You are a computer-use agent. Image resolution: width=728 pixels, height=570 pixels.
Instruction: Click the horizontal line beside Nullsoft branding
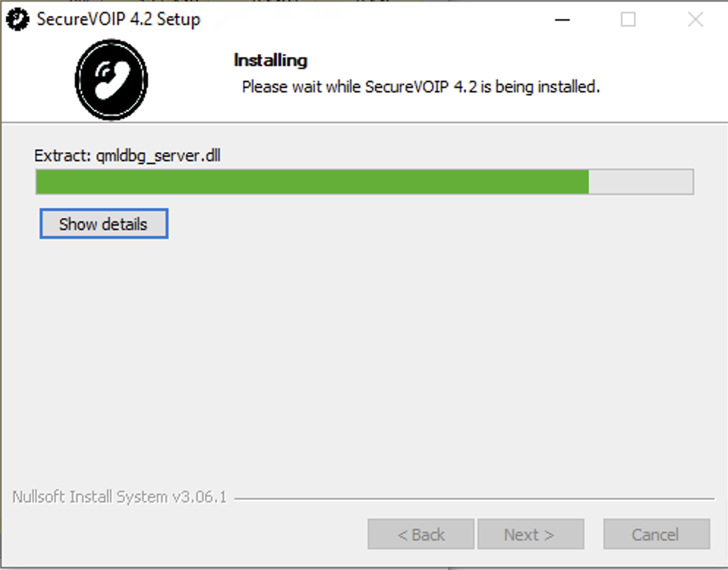[x=475, y=499]
